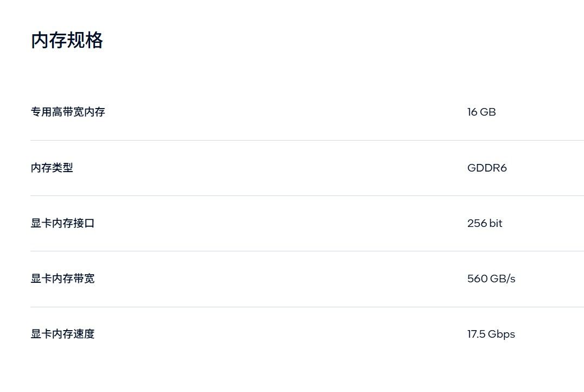This screenshot has width=584, height=392.
Task: Select the GDDR6 memory type value
Action: click(x=487, y=168)
